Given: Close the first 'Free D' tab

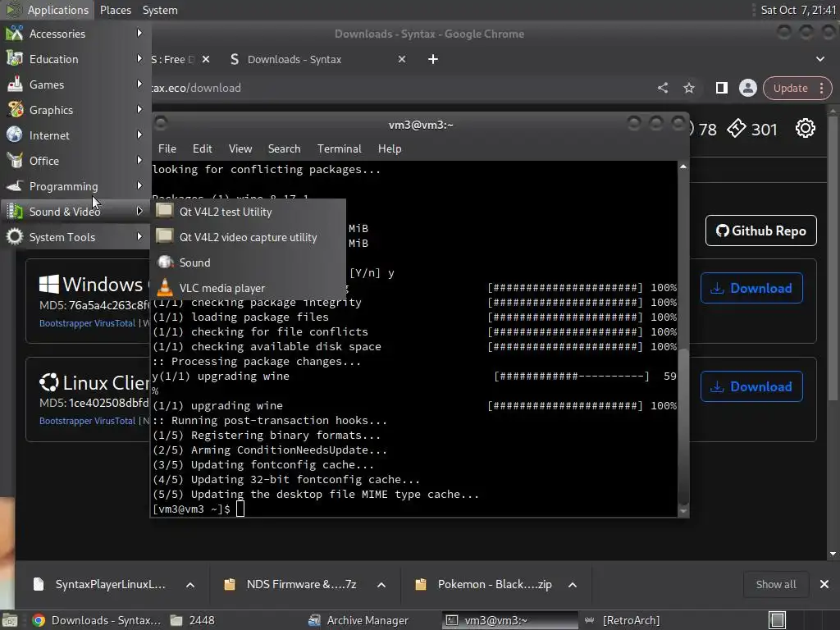Looking at the screenshot, I should pyautogui.click(x=206, y=59).
